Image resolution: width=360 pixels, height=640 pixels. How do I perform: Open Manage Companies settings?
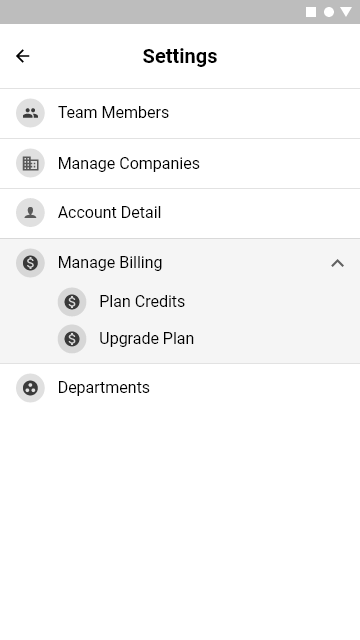point(180,163)
